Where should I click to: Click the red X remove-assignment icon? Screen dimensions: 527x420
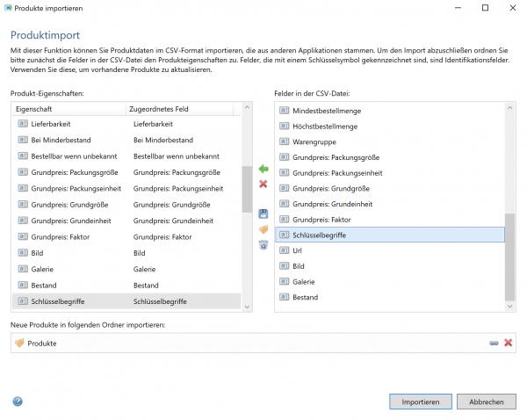(263, 184)
